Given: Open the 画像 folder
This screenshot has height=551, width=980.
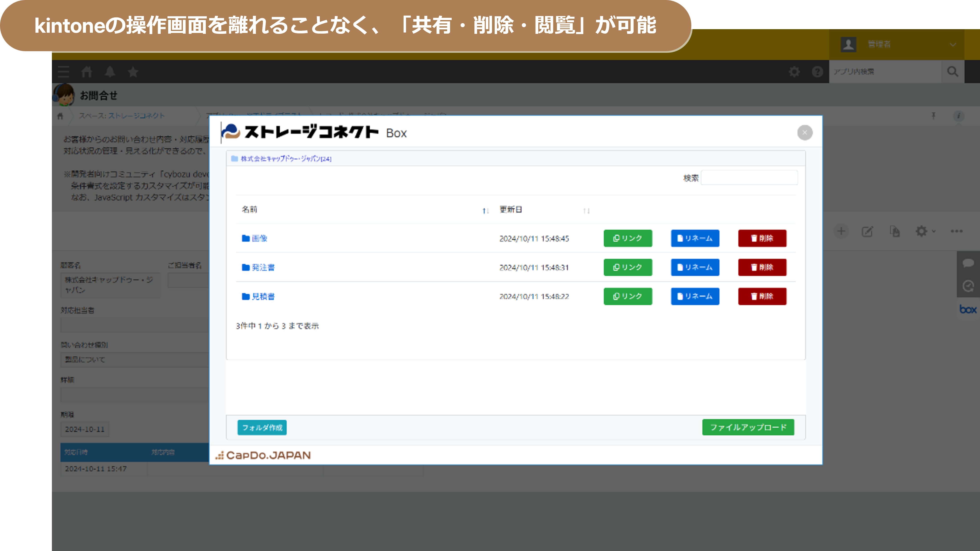Looking at the screenshot, I should (255, 238).
